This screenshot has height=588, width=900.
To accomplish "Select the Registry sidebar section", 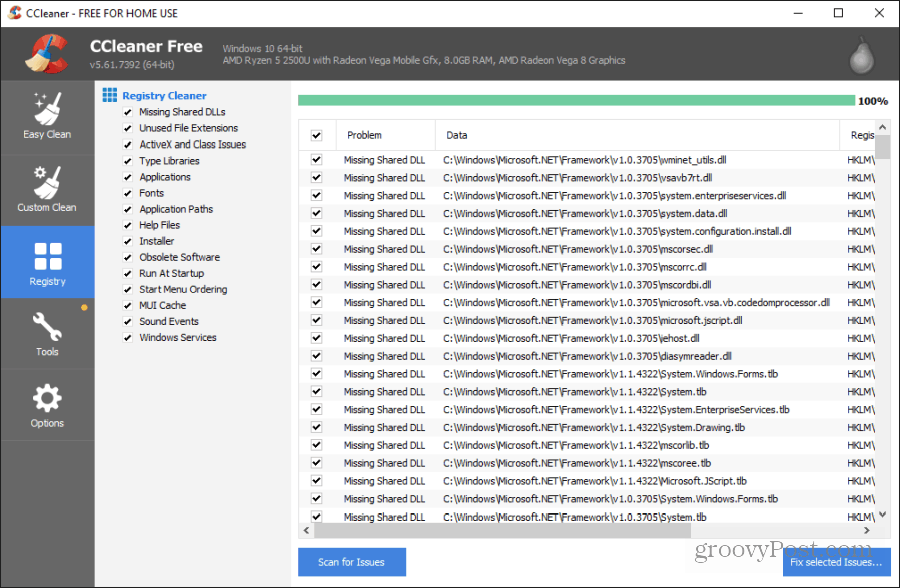I will (47, 262).
